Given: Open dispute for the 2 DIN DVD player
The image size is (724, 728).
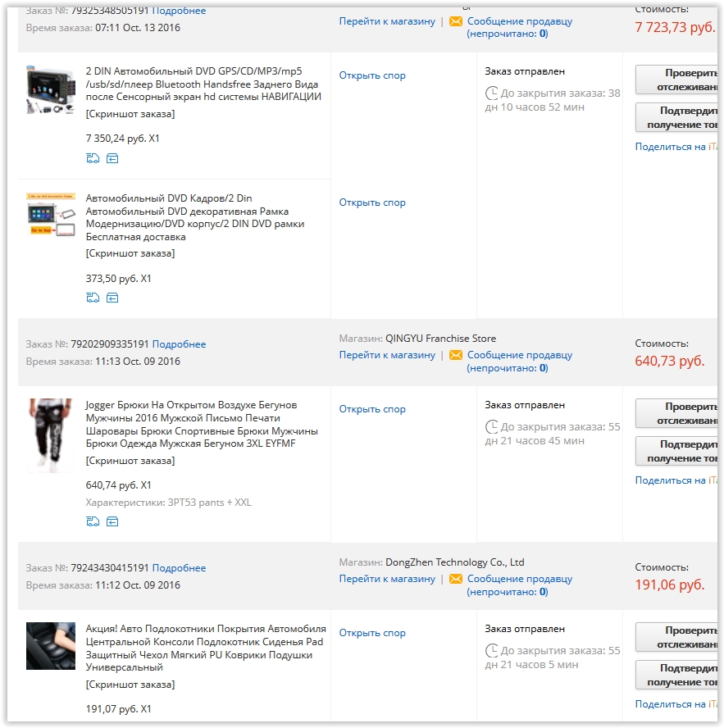Looking at the screenshot, I should (x=372, y=75).
